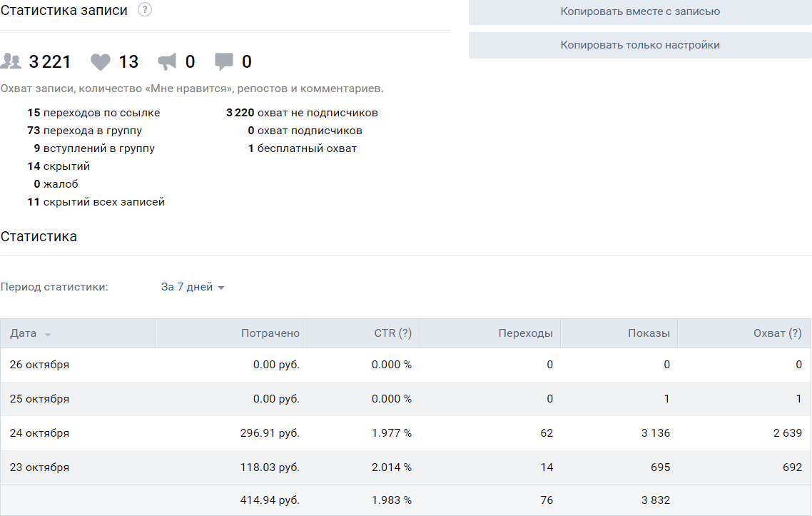Click the Охват (?) column header
The image size is (812, 516).
(777, 333)
